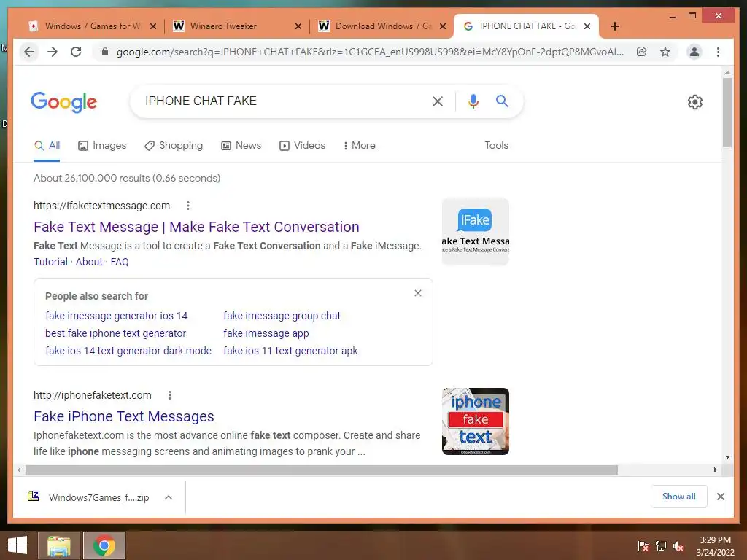Search fake imessage group chat
Image resolution: width=747 pixels, height=560 pixels.
282,316
